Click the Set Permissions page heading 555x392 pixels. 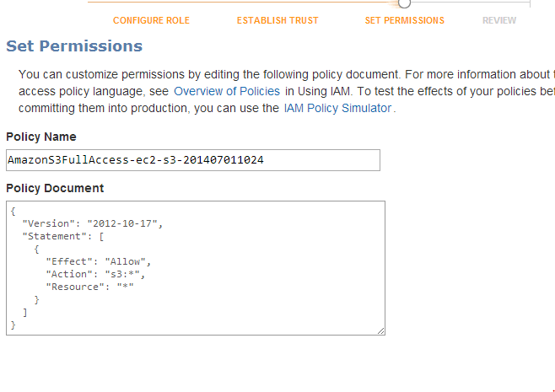(74, 46)
